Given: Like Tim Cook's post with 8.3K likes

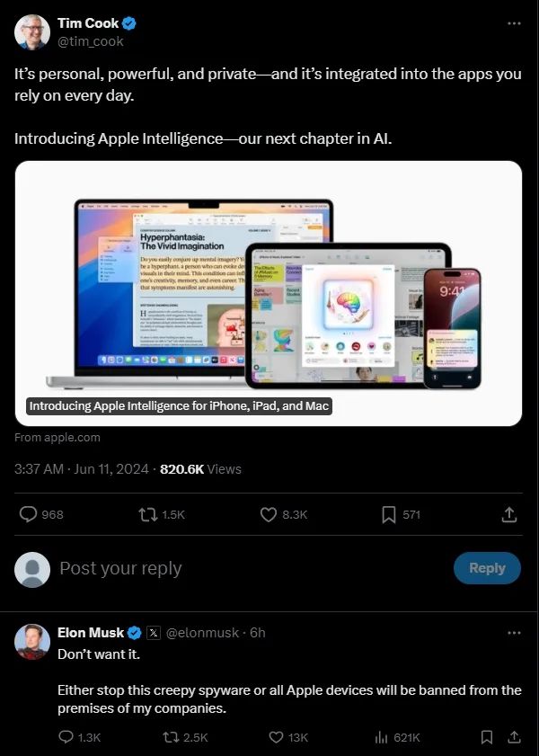Looking at the screenshot, I should tap(283, 514).
